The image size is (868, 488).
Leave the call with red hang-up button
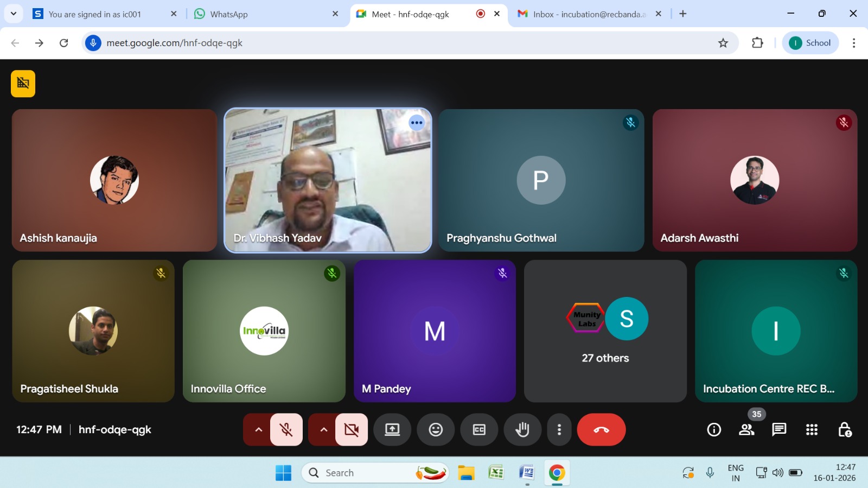[x=601, y=430]
